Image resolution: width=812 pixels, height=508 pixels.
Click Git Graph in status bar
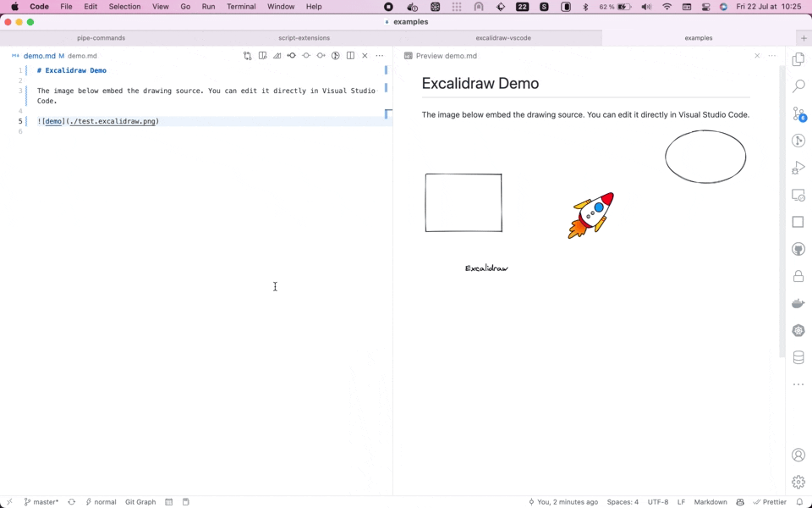click(x=140, y=502)
